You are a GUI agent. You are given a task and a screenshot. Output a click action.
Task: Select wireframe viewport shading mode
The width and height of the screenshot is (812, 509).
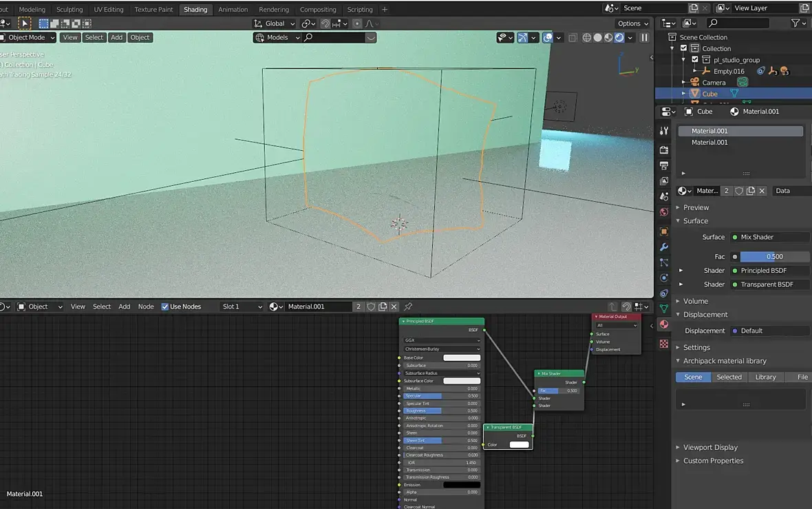(587, 38)
